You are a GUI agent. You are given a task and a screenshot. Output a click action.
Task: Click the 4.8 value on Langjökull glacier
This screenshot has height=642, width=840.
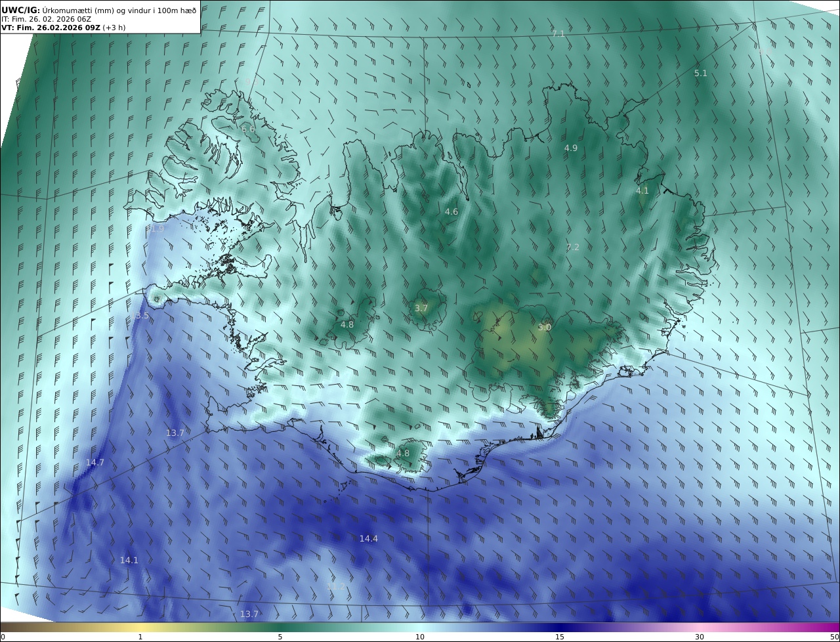347,324
